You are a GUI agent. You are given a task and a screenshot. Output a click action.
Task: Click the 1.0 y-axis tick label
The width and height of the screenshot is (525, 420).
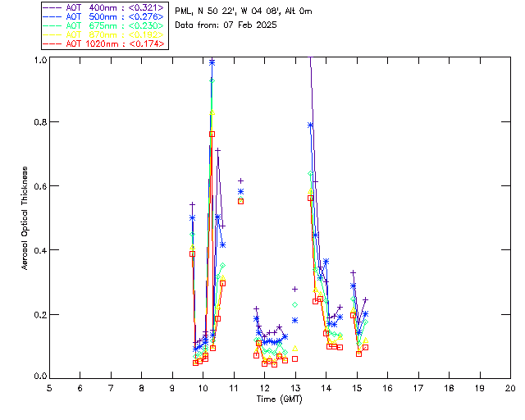click(x=40, y=60)
